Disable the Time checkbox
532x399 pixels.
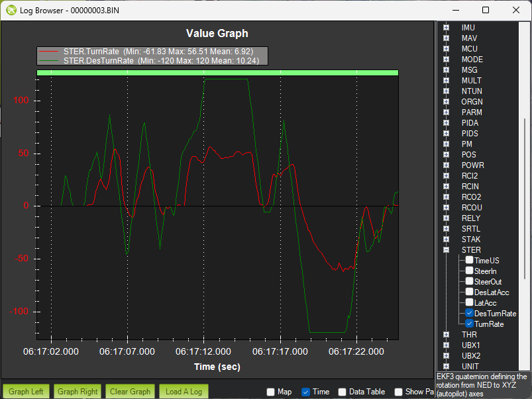coord(305,392)
